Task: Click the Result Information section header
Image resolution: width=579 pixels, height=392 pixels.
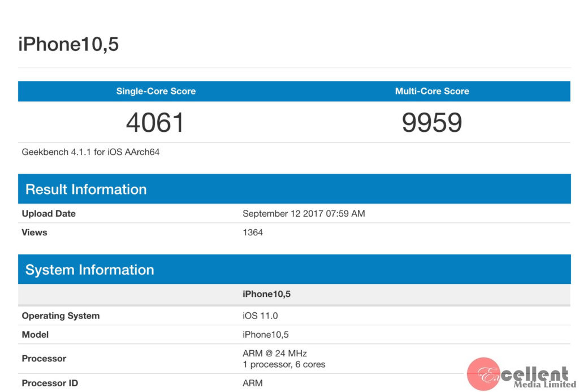Action: coord(86,189)
